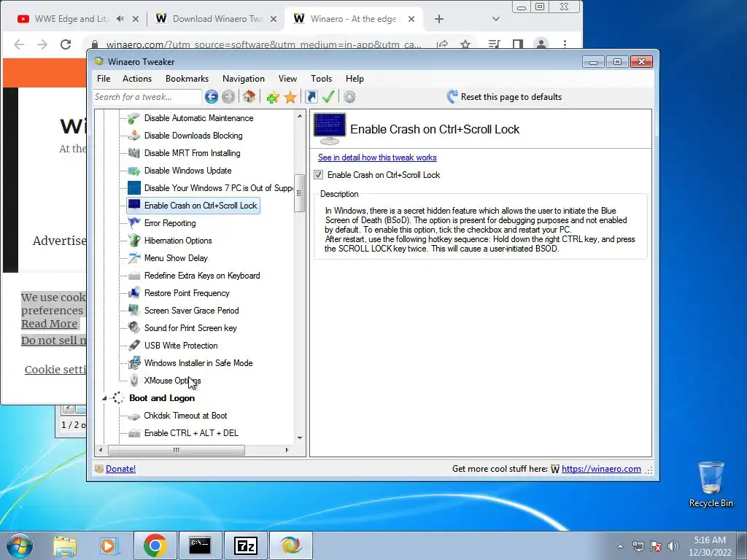Click Reset this page to defaults

(x=511, y=97)
